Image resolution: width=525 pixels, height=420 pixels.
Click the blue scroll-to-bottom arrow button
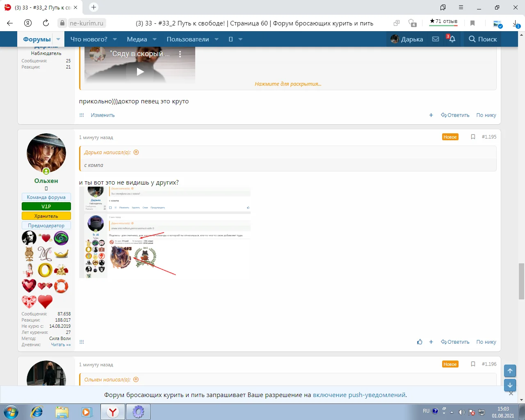point(510,385)
